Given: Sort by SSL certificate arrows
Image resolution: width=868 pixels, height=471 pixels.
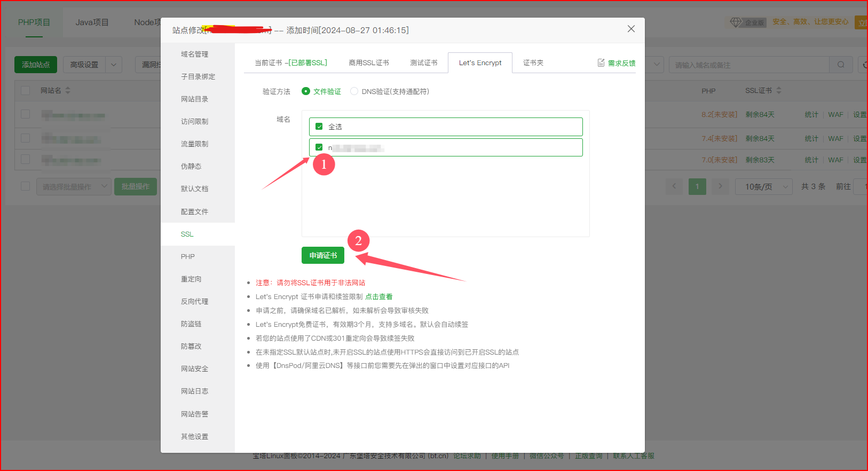Looking at the screenshot, I should point(778,91).
